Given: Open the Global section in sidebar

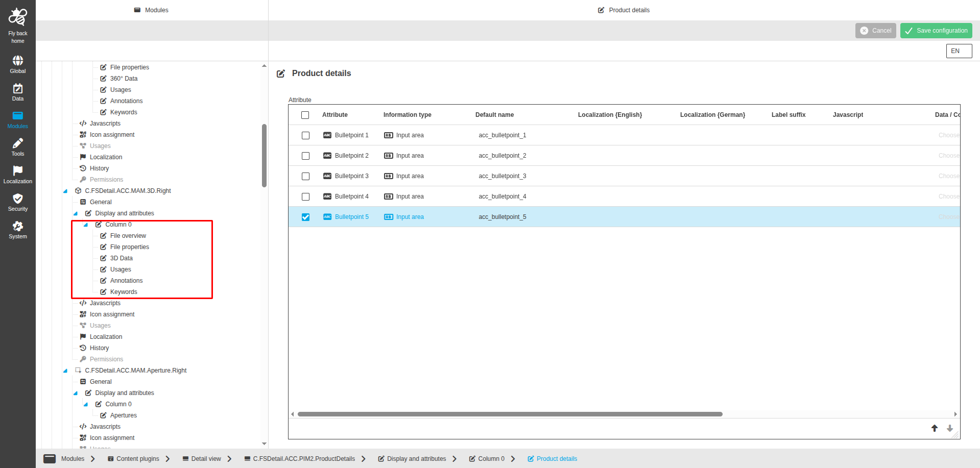Looking at the screenshot, I should pyautogui.click(x=18, y=65).
